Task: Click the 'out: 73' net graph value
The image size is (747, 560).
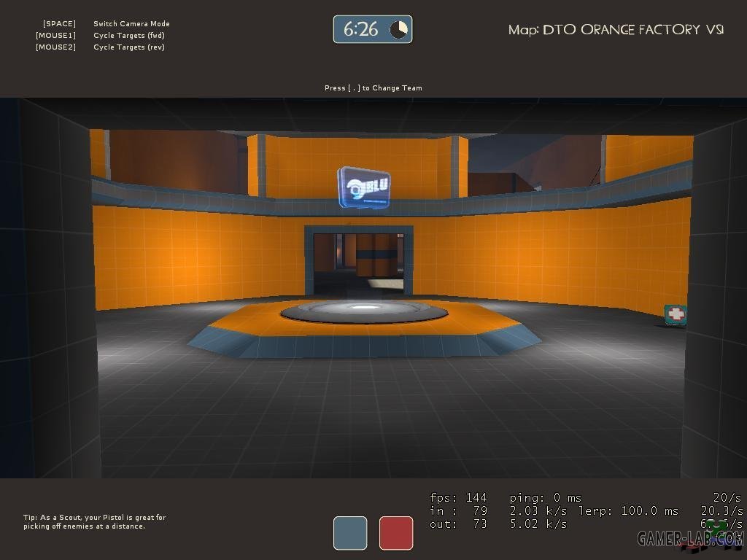Action: point(458,524)
